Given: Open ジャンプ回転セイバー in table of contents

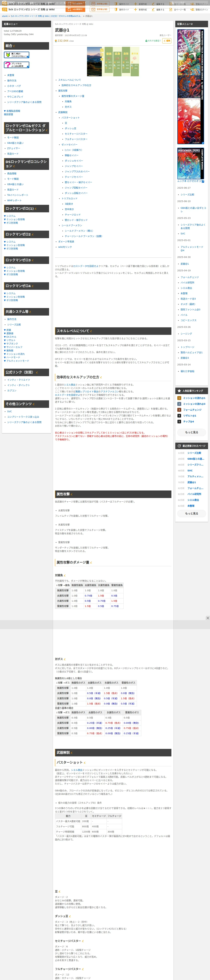Looking at the screenshot, I should tap(76, 188).
